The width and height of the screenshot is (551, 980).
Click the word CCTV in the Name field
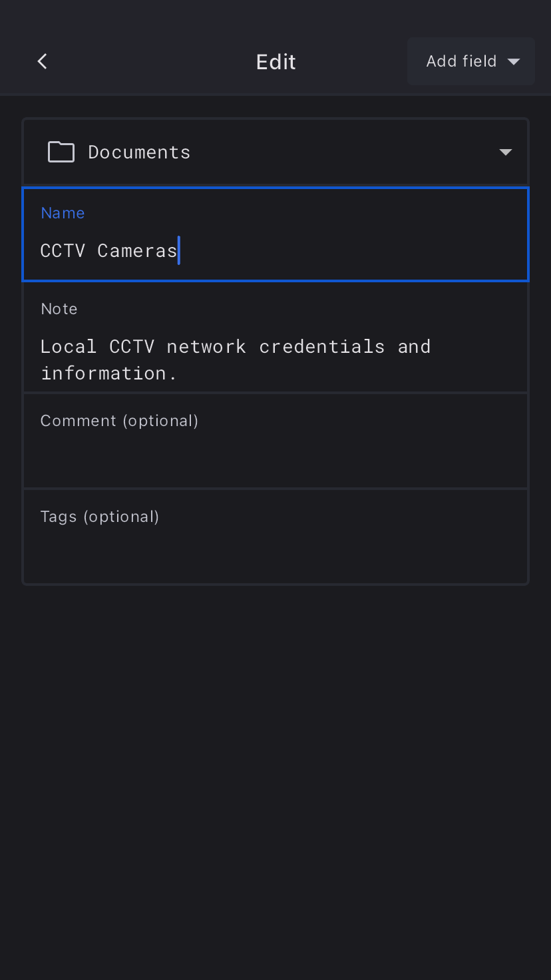(x=63, y=250)
